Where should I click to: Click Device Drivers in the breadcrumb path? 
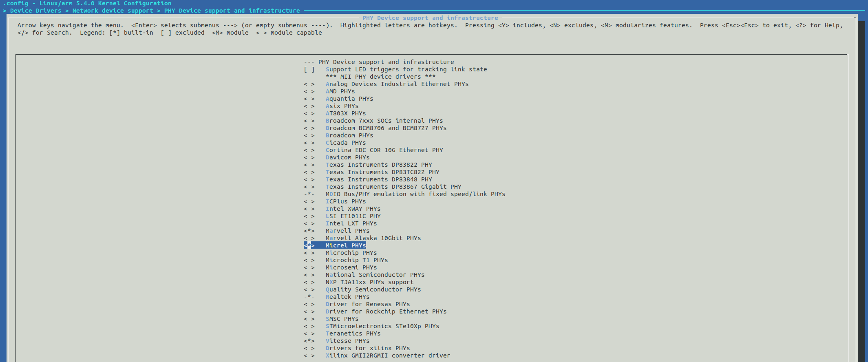coord(36,11)
